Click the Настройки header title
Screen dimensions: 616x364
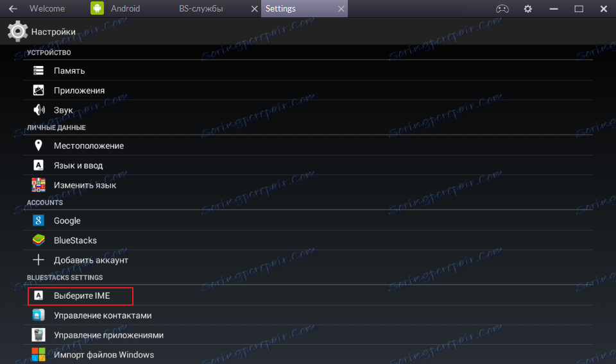[x=53, y=32]
